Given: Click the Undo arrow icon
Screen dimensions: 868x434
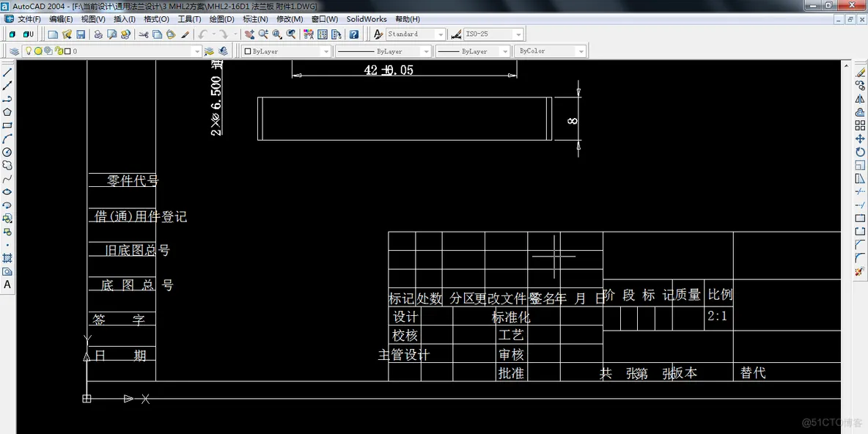Looking at the screenshot, I should 202,34.
